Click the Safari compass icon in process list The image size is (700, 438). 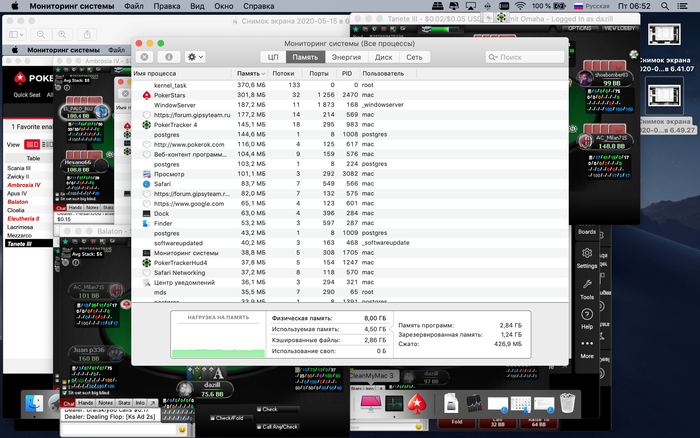tap(146, 184)
